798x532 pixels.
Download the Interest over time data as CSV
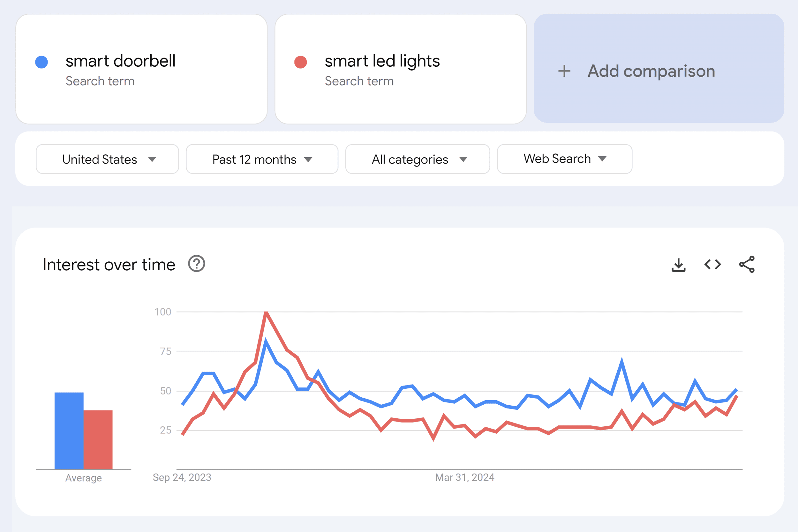(x=679, y=265)
